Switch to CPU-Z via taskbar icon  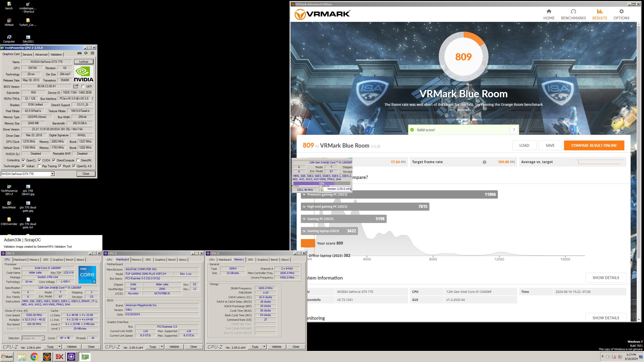point(71,357)
